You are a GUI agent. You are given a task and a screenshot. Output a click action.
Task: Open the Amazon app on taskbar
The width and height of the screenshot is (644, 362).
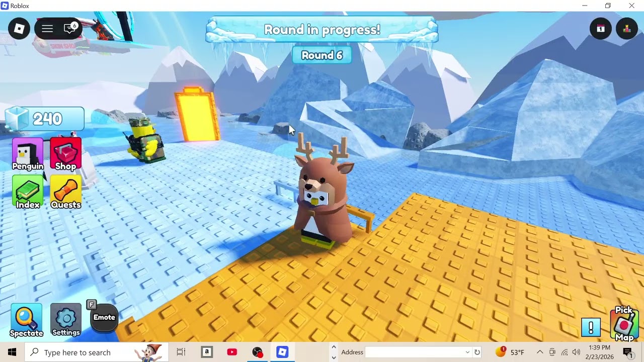(207, 352)
